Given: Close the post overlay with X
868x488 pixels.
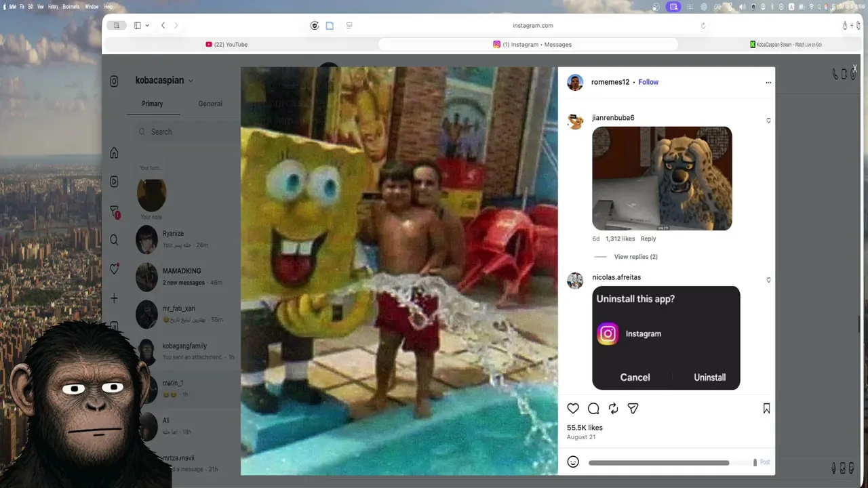Looking at the screenshot, I should click(x=854, y=68).
